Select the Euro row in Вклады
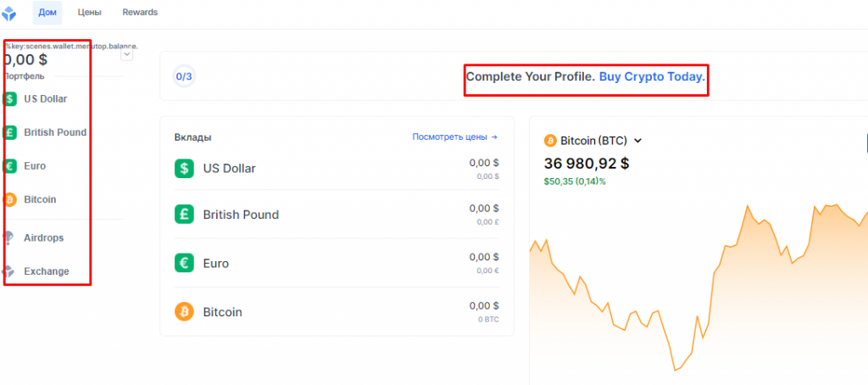 pos(337,263)
